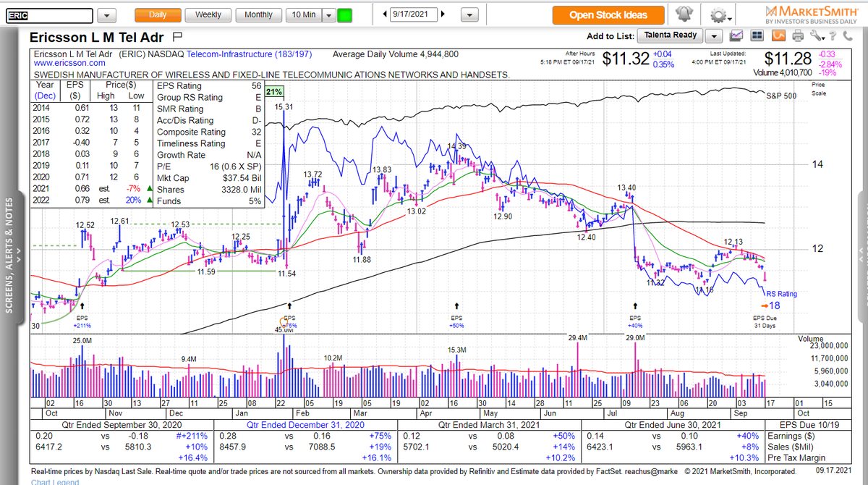Select the Weekly chart tab
The image size is (868, 485).
pos(208,14)
